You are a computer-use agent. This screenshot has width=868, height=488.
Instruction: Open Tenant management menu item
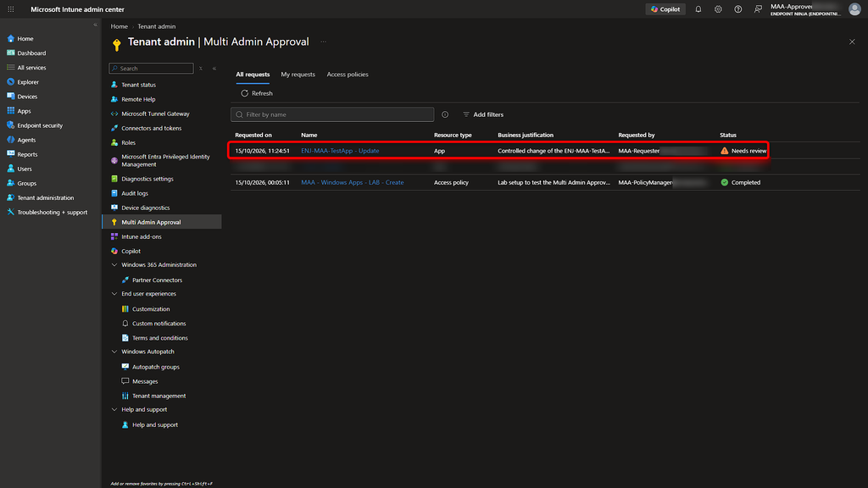point(159,396)
